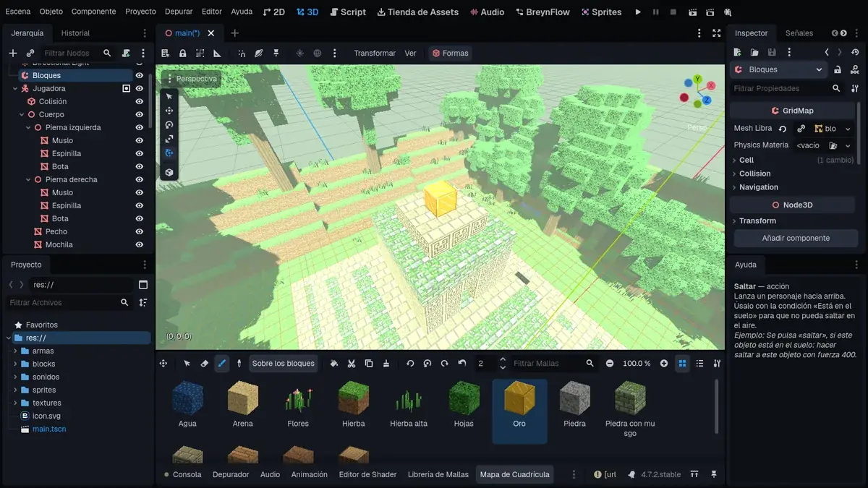Viewport: 868px width, 488px height.
Task: Toggle visibility of the Colisión node
Action: 140,101
